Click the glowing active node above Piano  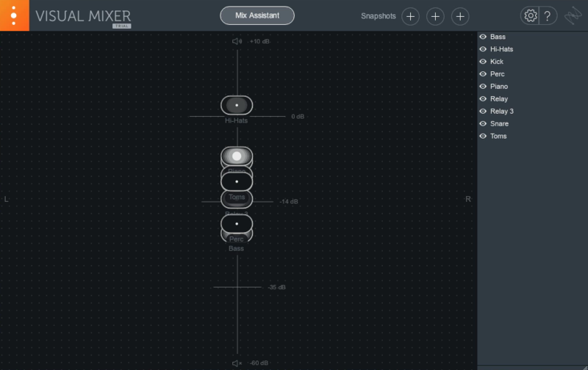point(237,156)
